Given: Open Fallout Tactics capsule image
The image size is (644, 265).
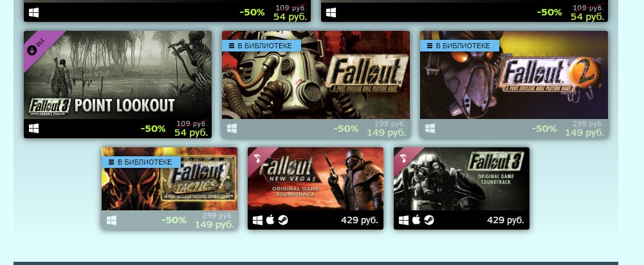Looking at the screenshot, I should pyautogui.click(x=170, y=179).
